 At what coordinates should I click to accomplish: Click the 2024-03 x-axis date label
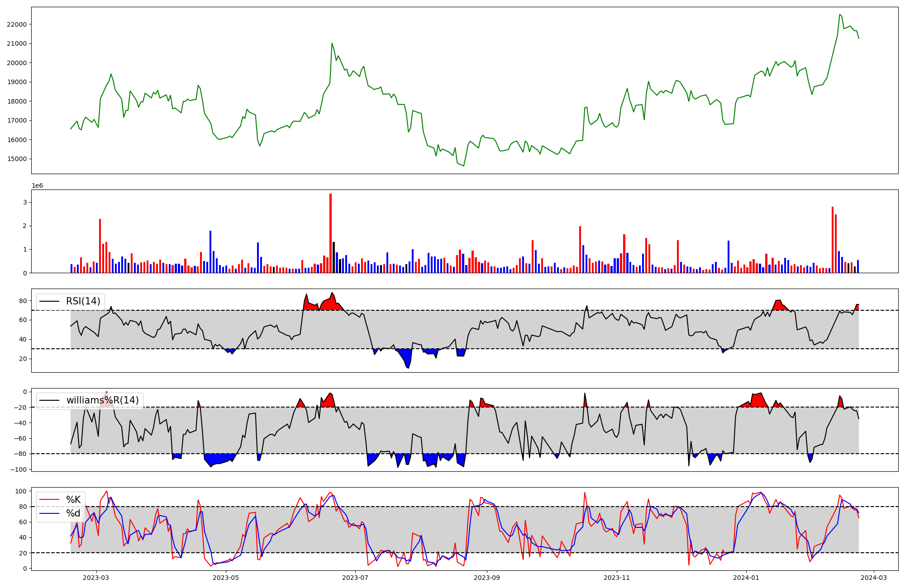(x=873, y=578)
